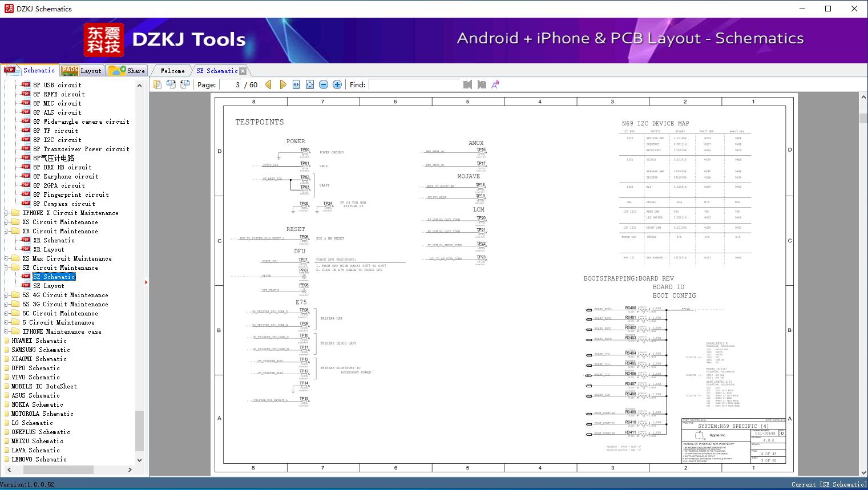Collapse the XR Circuit Maintenance folder
The image size is (868, 490).
6,231
